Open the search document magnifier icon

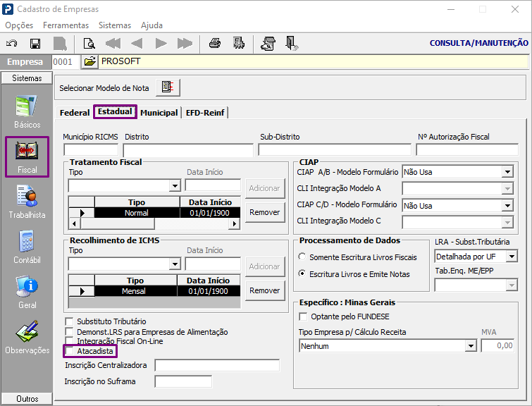(x=89, y=44)
